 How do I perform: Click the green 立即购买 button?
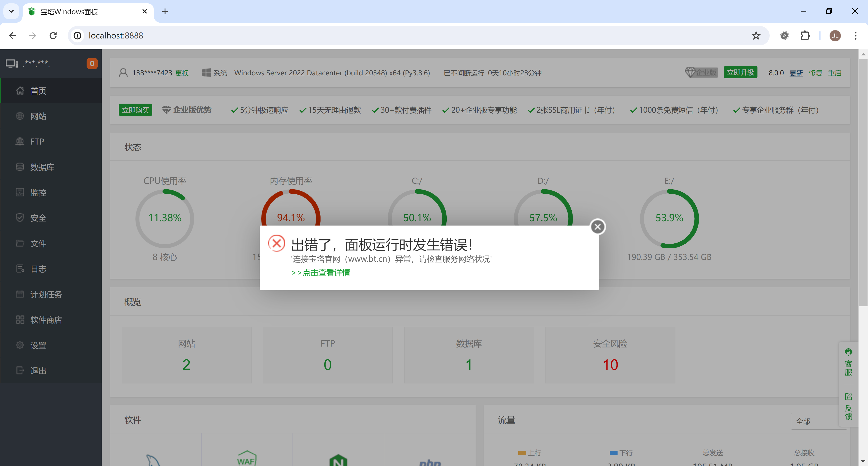[x=135, y=110]
